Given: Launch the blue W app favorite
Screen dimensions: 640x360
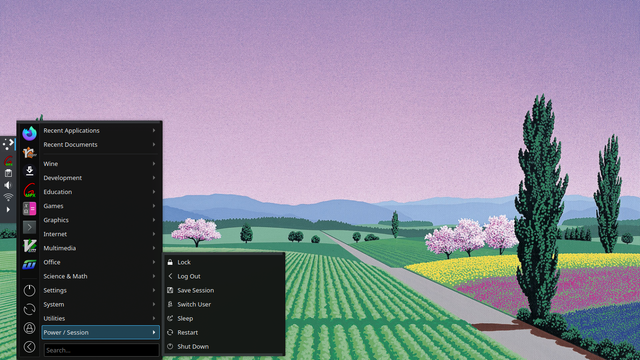Looking at the screenshot, I should 29,265.
